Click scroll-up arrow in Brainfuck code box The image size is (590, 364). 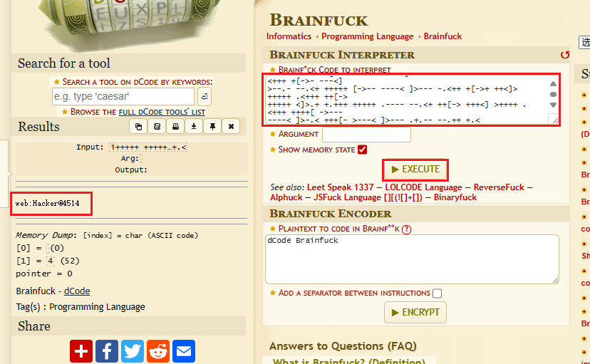point(553,84)
